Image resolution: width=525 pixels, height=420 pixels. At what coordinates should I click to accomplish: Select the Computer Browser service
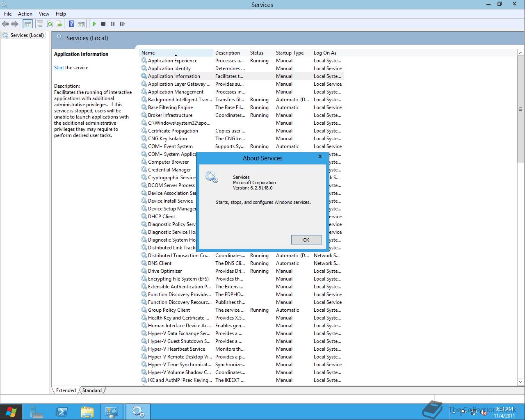click(168, 162)
